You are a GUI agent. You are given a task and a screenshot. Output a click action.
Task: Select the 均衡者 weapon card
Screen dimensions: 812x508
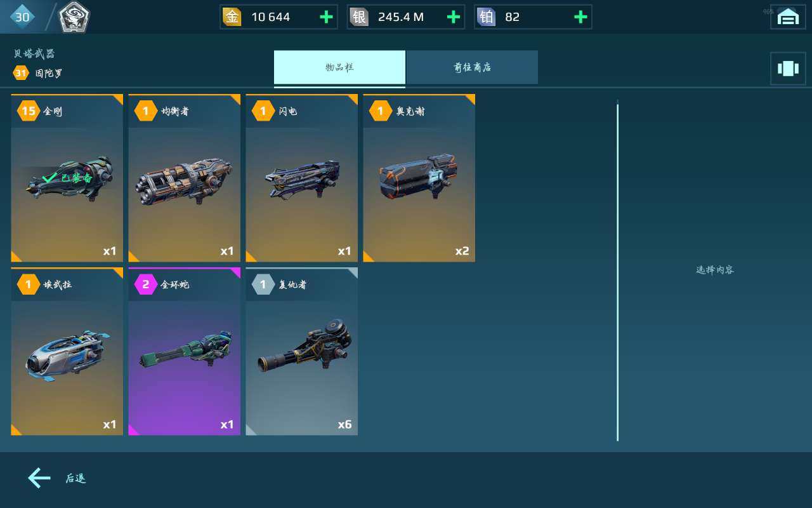[185, 178]
